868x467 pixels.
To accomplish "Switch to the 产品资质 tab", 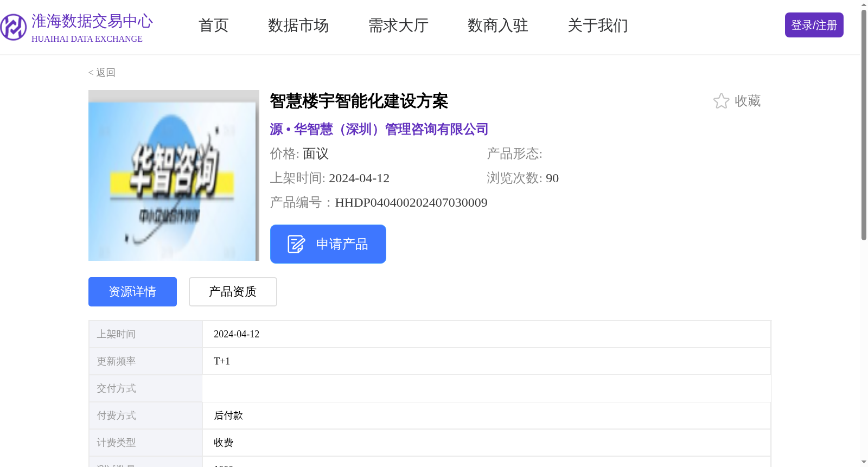I will pos(233,292).
